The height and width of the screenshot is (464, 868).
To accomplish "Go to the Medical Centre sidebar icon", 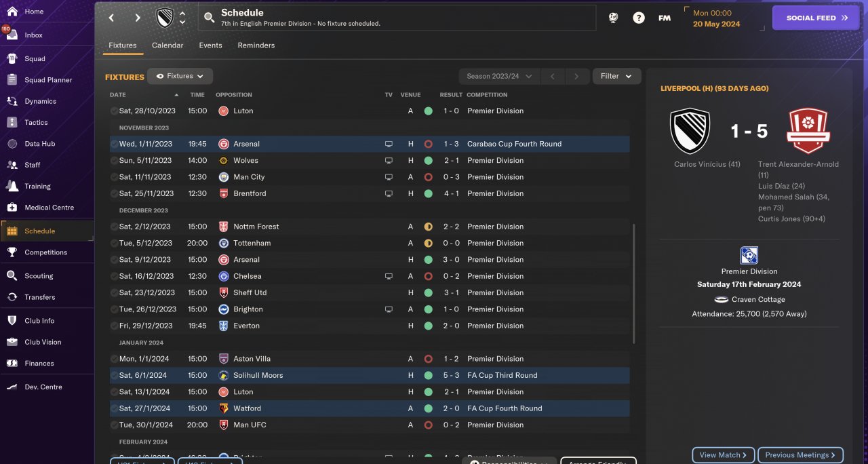I will click(x=12, y=208).
